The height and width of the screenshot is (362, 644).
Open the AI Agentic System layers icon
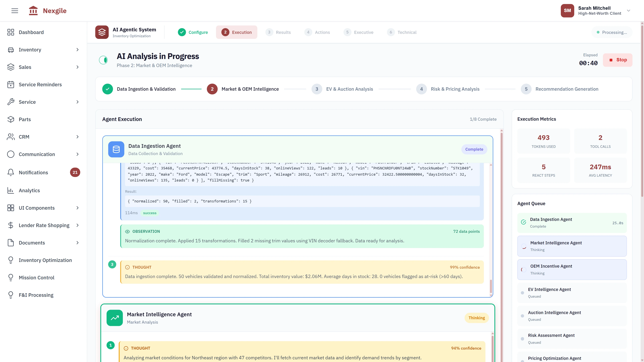pos(102,32)
